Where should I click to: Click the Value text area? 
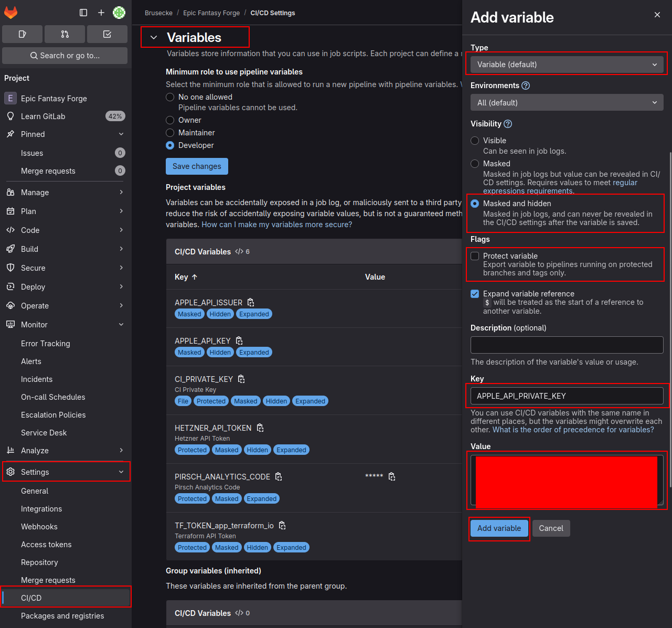tap(567, 481)
